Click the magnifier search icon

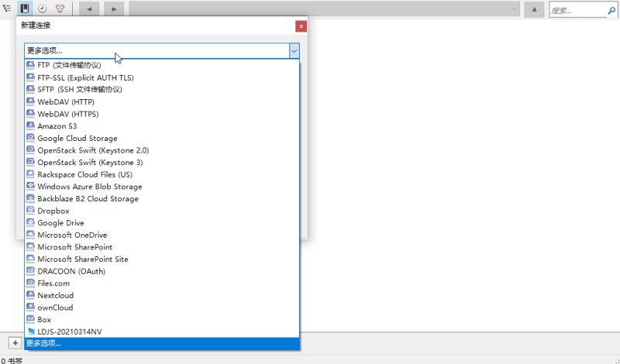[611, 11]
